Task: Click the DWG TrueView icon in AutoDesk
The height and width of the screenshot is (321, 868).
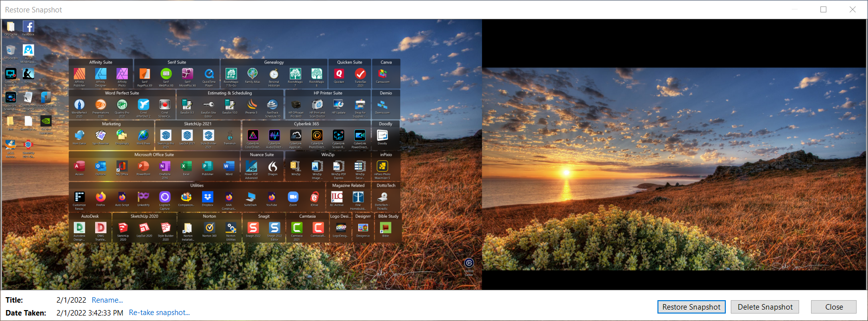Action: coord(101,231)
